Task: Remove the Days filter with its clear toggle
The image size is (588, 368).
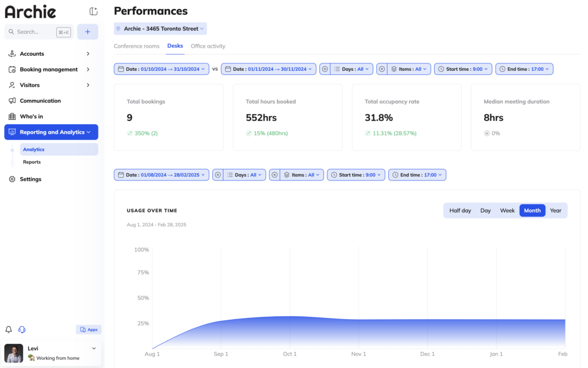Action: pyautogui.click(x=325, y=68)
